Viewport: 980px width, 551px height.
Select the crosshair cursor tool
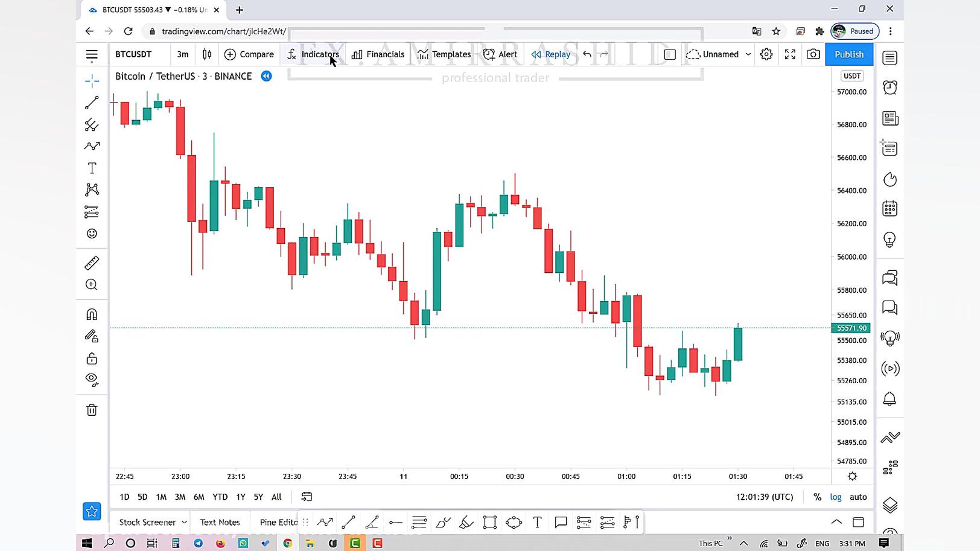[x=92, y=81]
